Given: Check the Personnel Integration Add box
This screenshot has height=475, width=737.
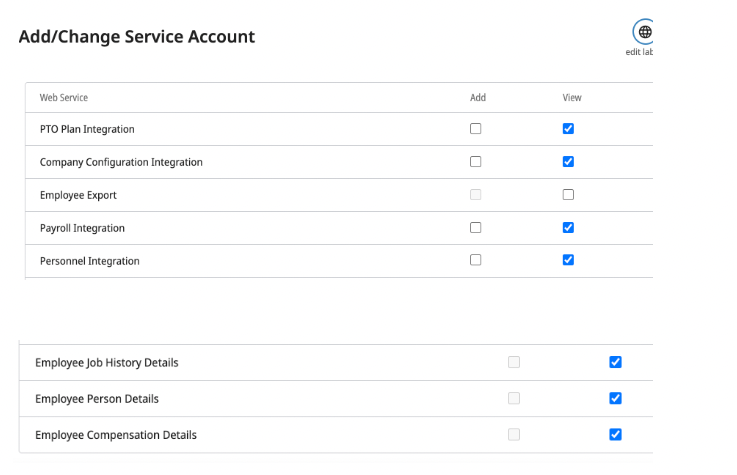Looking at the screenshot, I should point(475,260).
